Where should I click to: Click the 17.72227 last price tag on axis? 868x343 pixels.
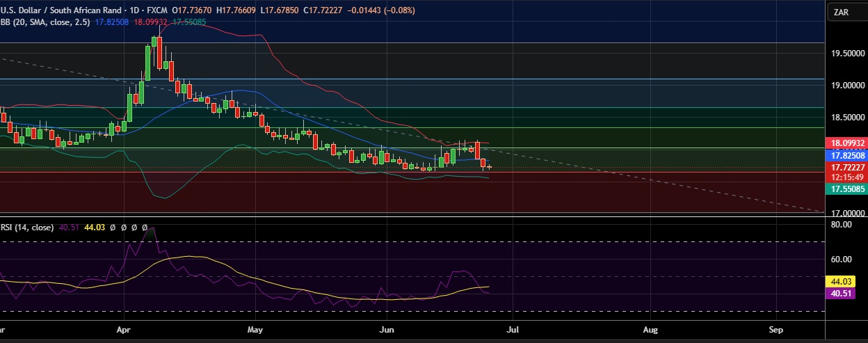pos(846,168)
